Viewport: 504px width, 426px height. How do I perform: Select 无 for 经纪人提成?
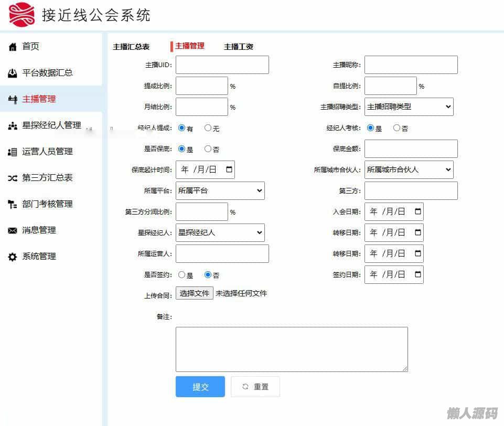pyautogui.click(x=208, y=128)
